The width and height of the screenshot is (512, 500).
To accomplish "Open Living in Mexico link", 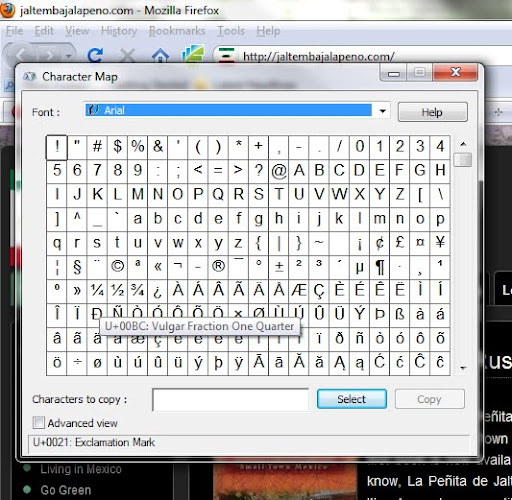I will tap(81, 469).
